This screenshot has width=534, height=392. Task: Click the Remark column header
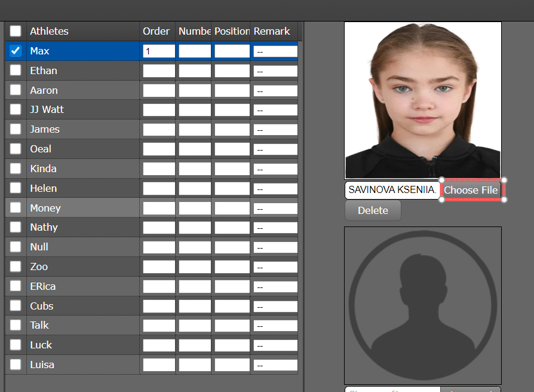pyautogui.click(x=272, y=31)
